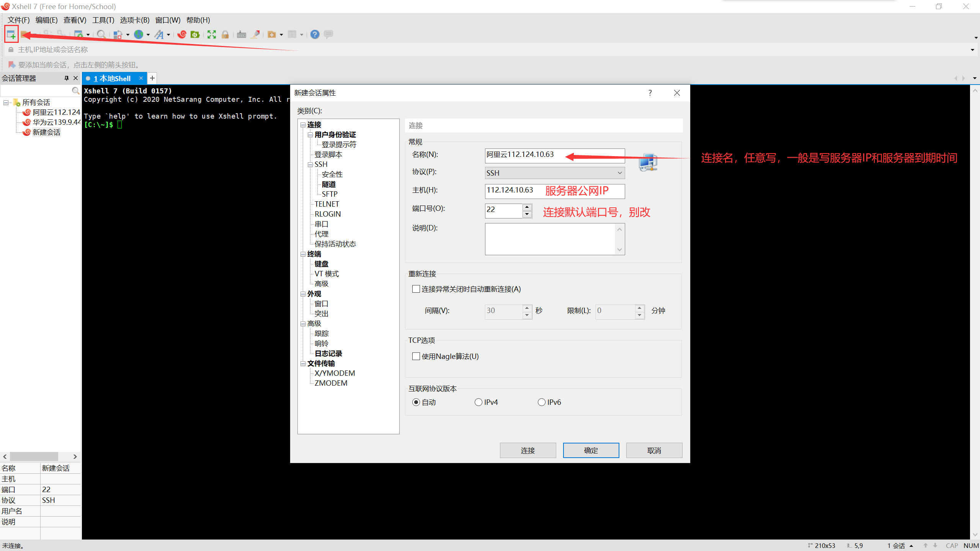Click the New Session toolbar icon
The width and height of the screenshot is (980, 551).
pyautogui.click(x=11, y=34)
